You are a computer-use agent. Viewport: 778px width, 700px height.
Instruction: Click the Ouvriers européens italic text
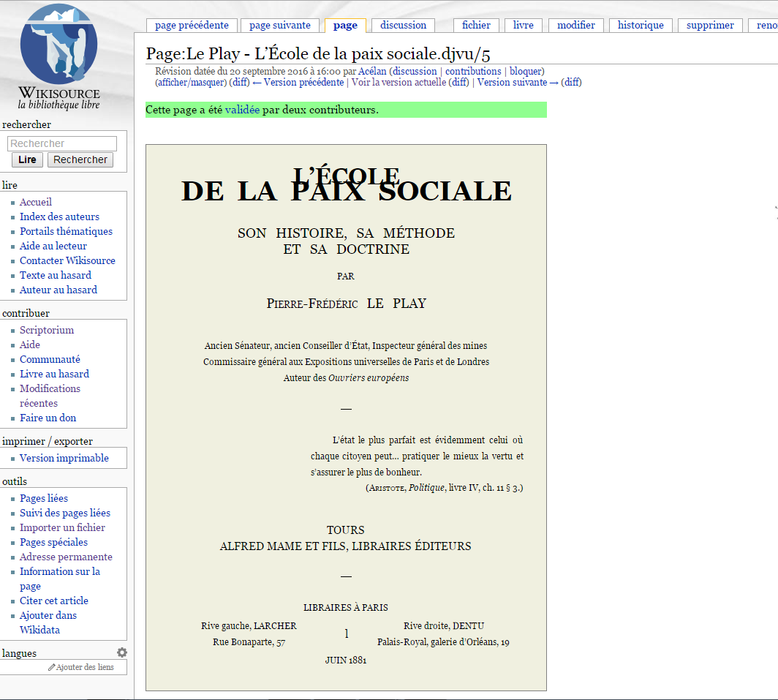coord(369,378)
